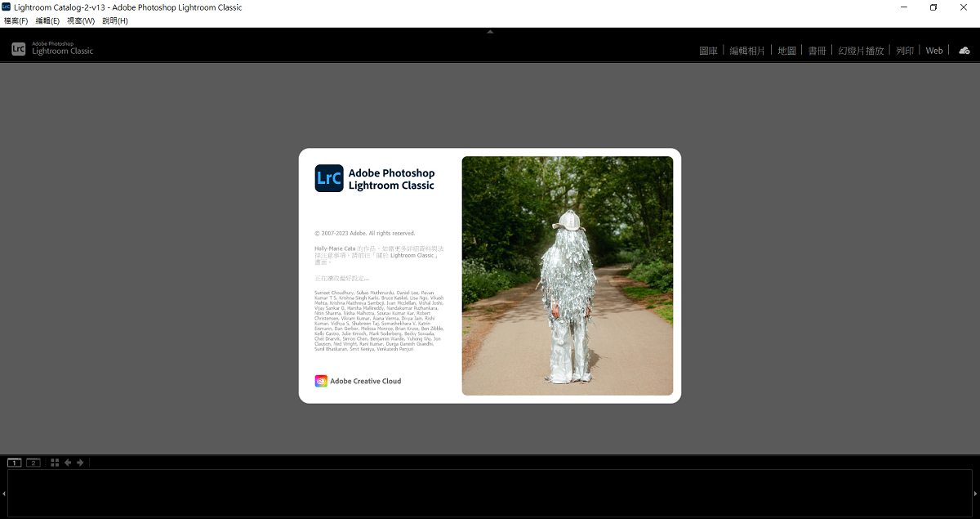Open the 編輯(E) menu
Viewport: 980px width, 519px height.
(47, 20)
